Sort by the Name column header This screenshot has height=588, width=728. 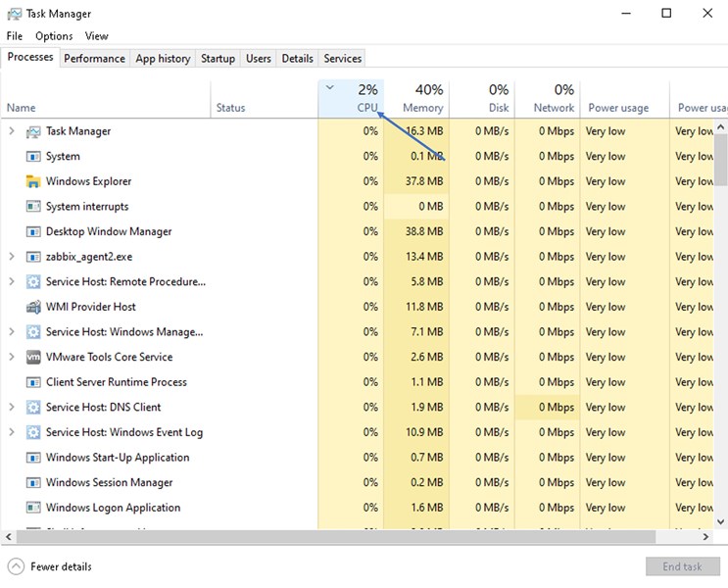point(106,99)
